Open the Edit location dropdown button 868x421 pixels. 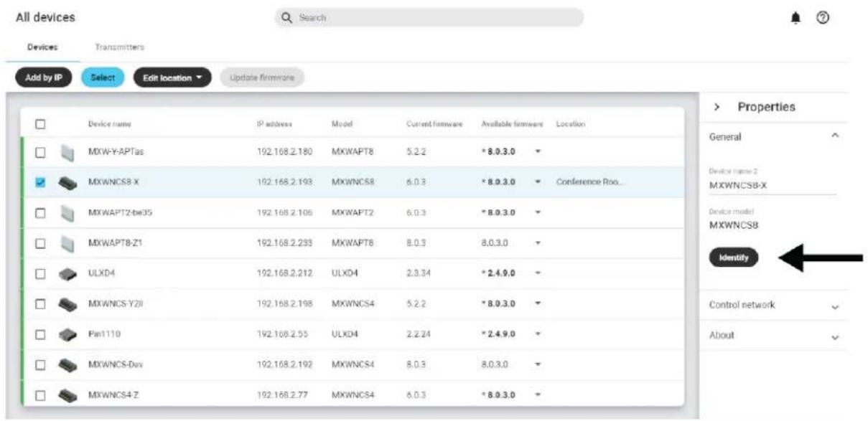[172, 77]
